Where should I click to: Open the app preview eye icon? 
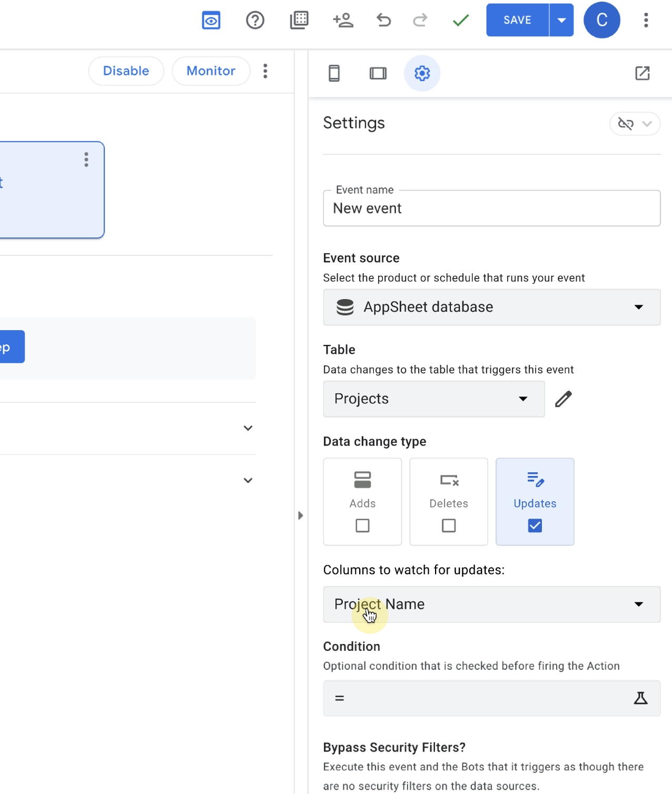coord(211,21)
